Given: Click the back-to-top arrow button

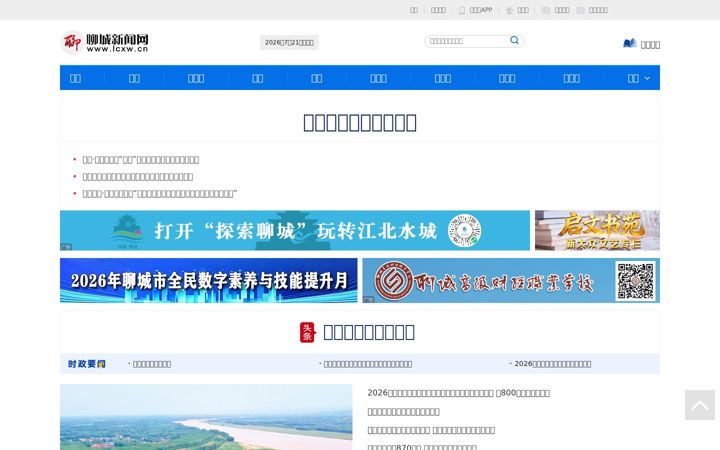Looking at the screenshot, I should coord(700,405).
